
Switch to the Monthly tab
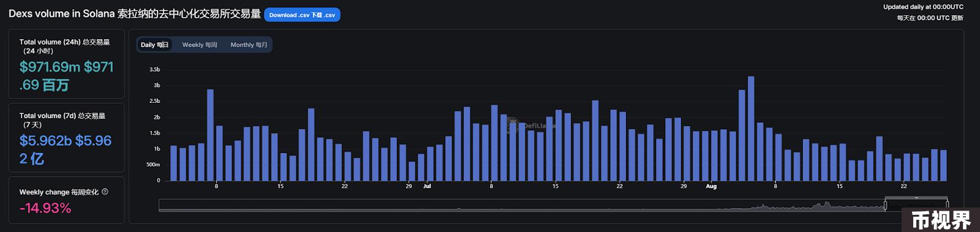tap(249, 45)
